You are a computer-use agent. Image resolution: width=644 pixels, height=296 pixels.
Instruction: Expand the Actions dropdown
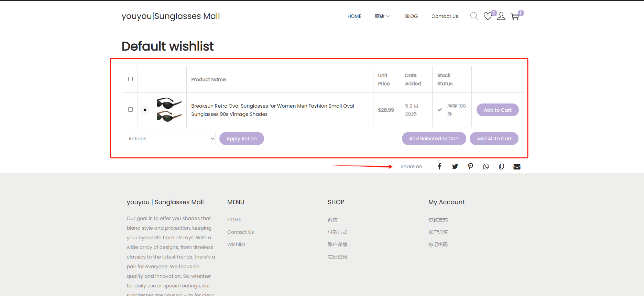click(171, 139)
